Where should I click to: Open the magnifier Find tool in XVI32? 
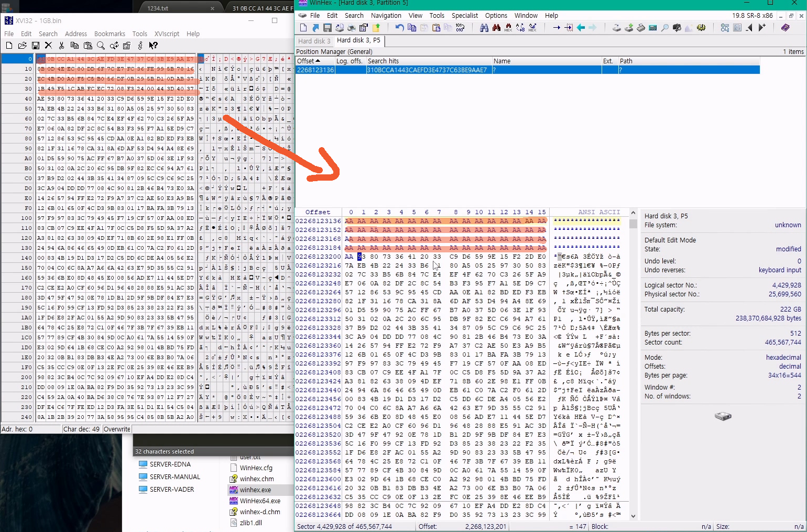[x=101, y=46]
